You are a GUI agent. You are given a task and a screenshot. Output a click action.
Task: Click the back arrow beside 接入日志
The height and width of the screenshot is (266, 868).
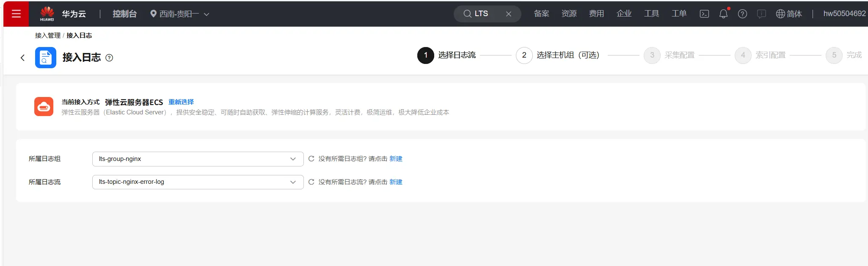[23, 58]
